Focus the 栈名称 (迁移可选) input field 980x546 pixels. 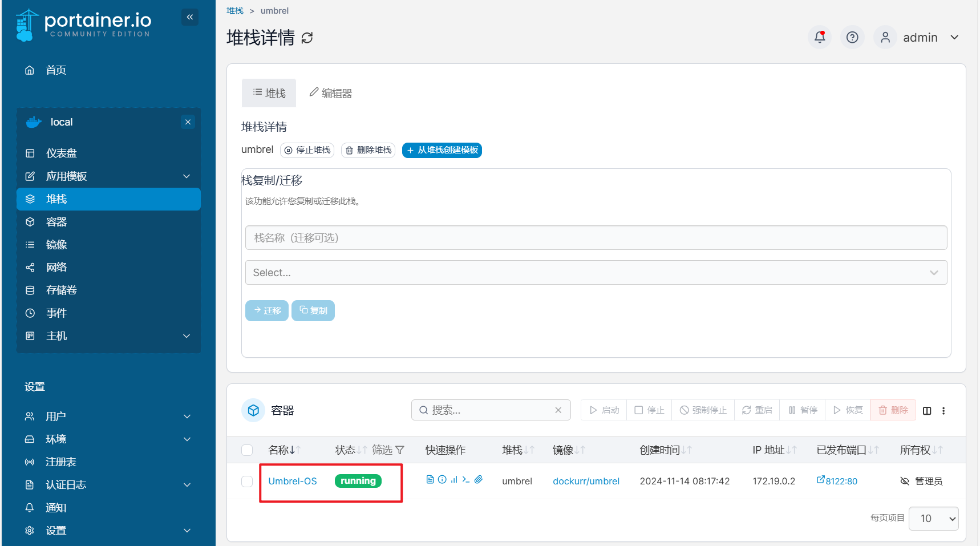[596, 238]
